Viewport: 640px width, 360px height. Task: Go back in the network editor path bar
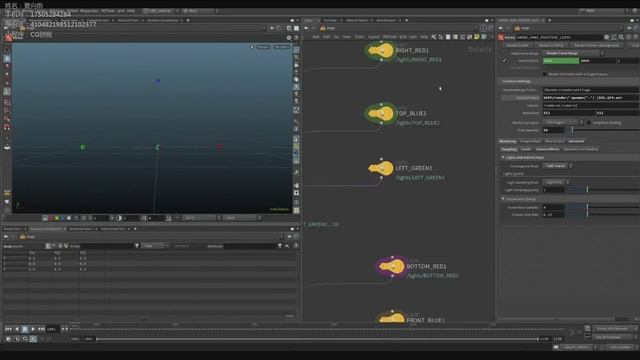click(306, 28)
